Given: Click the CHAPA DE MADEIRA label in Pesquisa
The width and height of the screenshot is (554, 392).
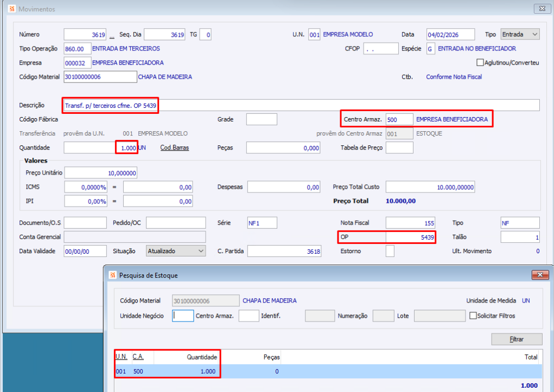Looking at the screenshot, I should click(x=270, y=300).
